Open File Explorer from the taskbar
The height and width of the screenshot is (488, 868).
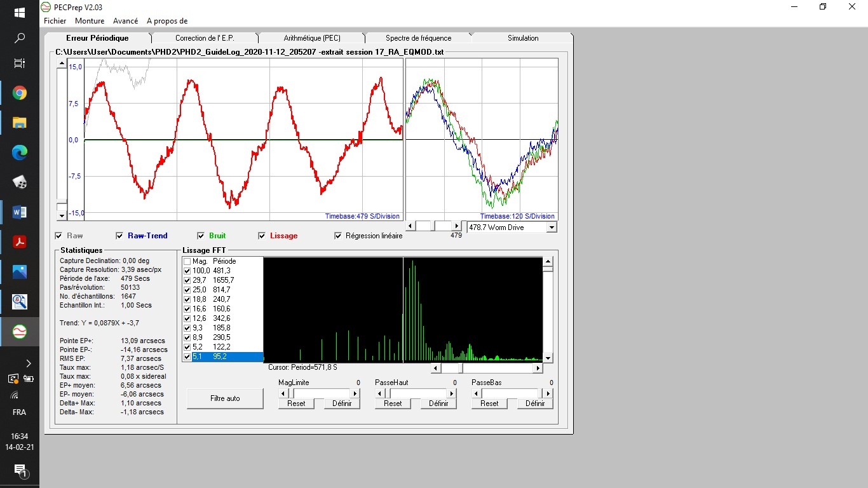coord(19,123)
